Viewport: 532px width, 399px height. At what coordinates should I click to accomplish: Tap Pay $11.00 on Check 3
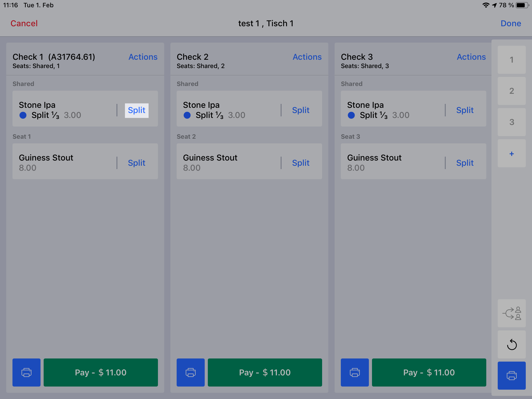(429, 372)
